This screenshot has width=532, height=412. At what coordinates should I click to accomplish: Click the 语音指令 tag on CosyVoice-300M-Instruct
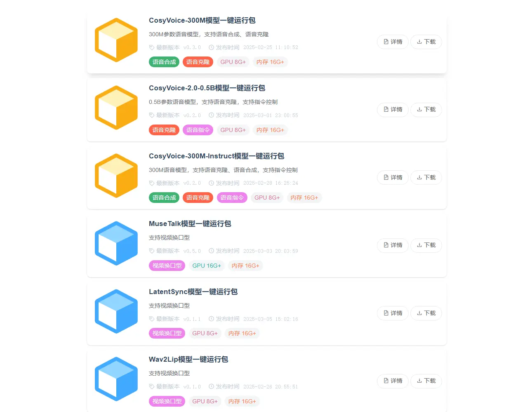coord(232,198)
